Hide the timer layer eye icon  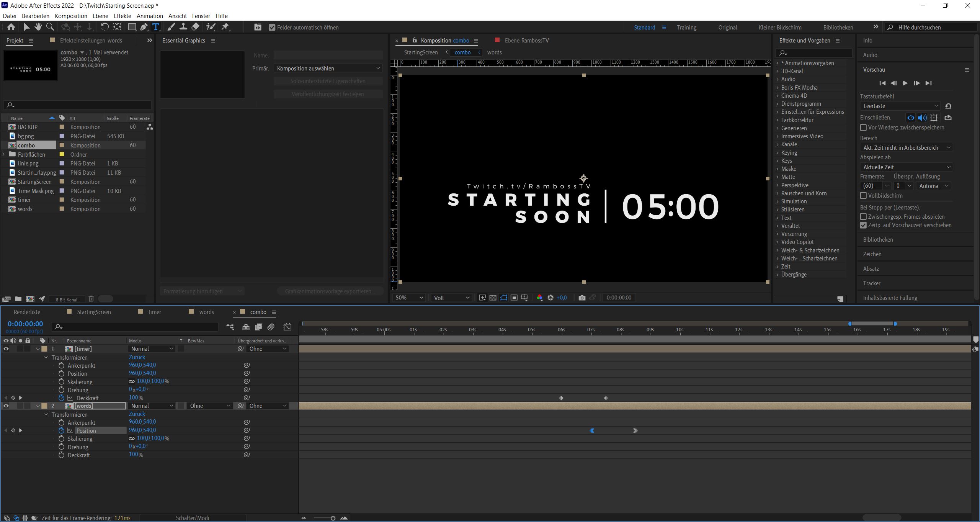pyautogui.click(x=6, y=349)
